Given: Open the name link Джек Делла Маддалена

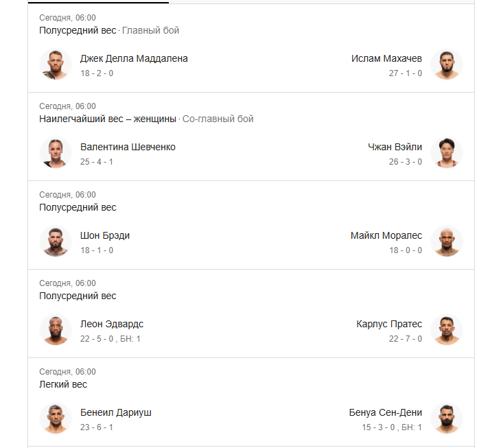Looking at the screenshot, I should pos(134,59).
